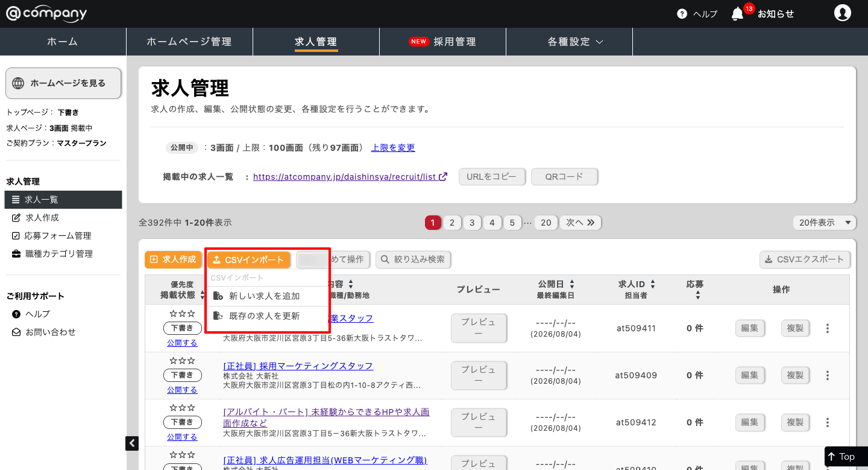Sort by 応募 column arrows

coord(697,296)
